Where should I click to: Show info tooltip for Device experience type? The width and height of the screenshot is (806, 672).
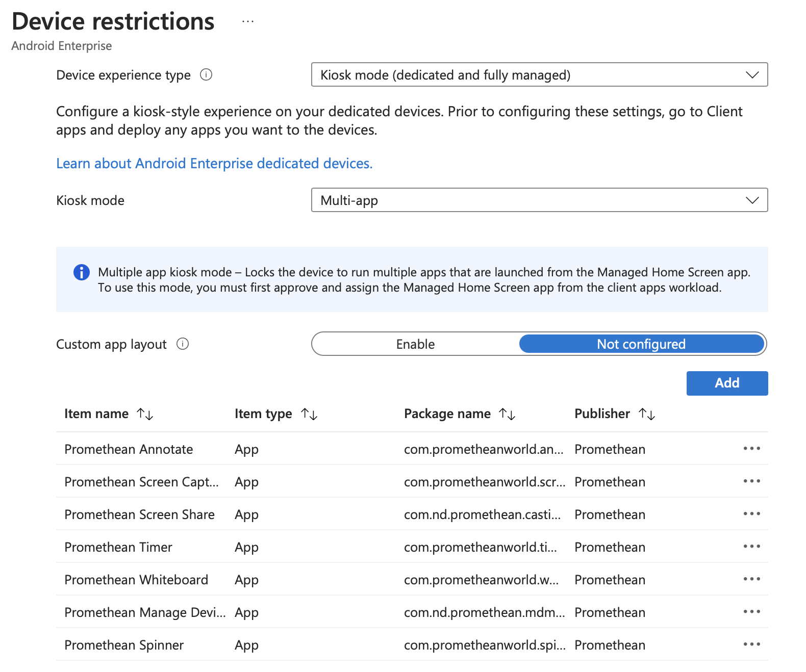[x=206, y=75]
